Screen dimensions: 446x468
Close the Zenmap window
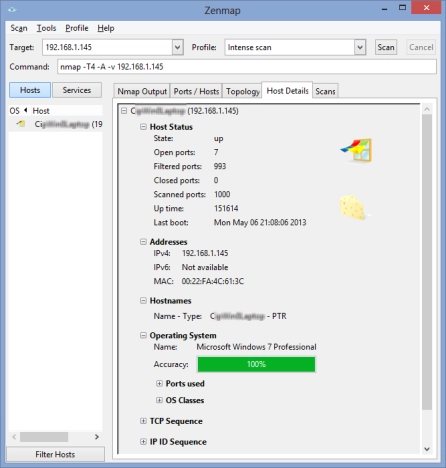point(426,8)
